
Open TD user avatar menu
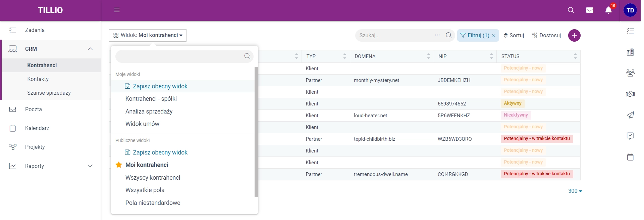pos(630,10)
